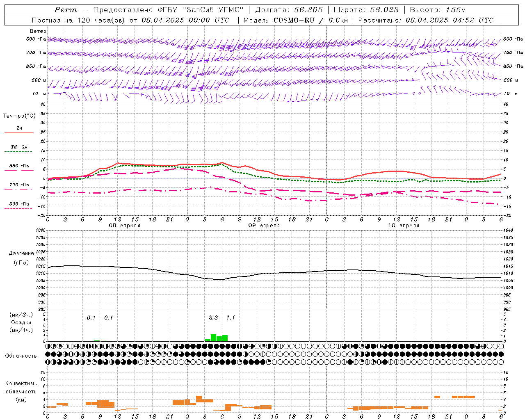The height and width of the screenshot is (420, 525).
Task: Click the "Td 2м" dew point legend entry
Action: [19, 147]
